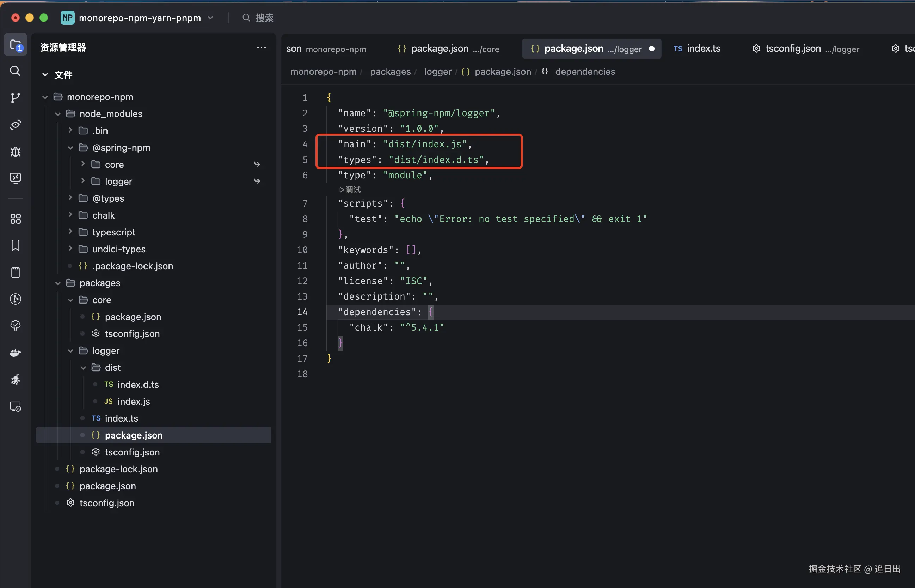Screen dimensions: 915x588
Task: Open the Source Control branch icon
Action: pos(15,98)
